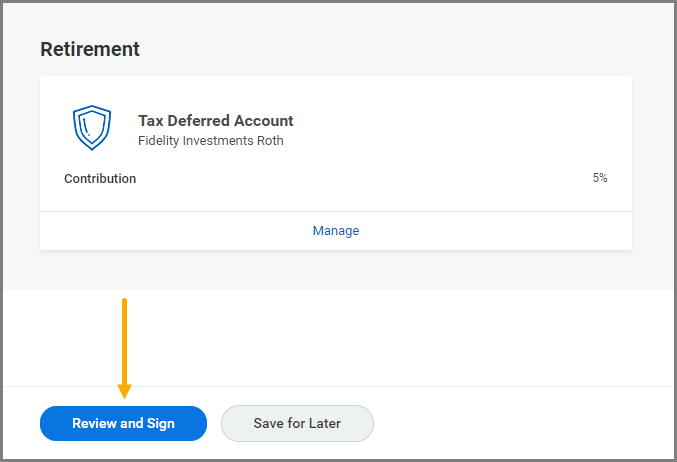
Task: Open Manage link in the retirement card
Action: click(x=335, y=231)
